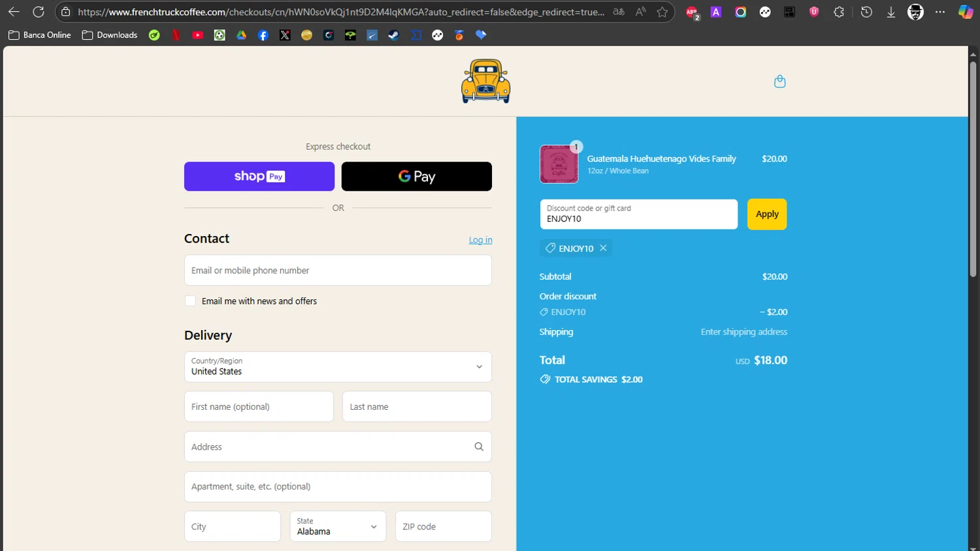View site information lock icon
This screenshot has height=551, width=980.
click(65, 12)
